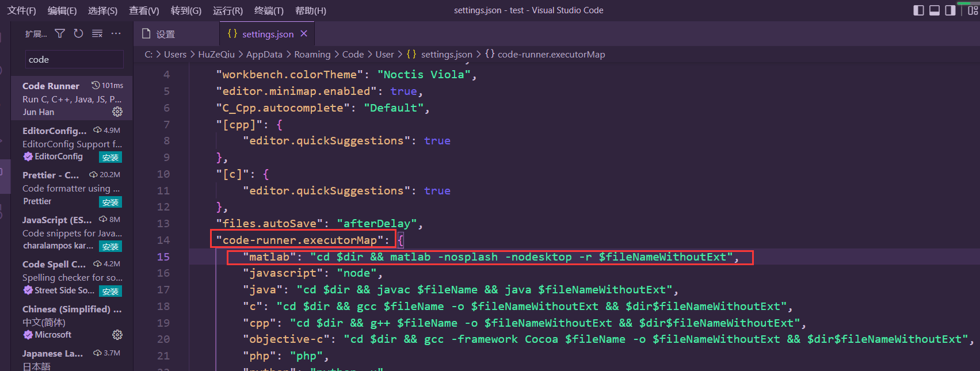Open the Code breadcrumb dropdown

(x=353, y=54)
